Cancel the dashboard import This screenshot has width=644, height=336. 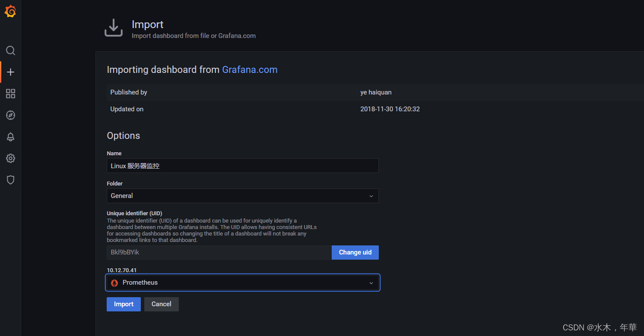[x=161, y=304]
